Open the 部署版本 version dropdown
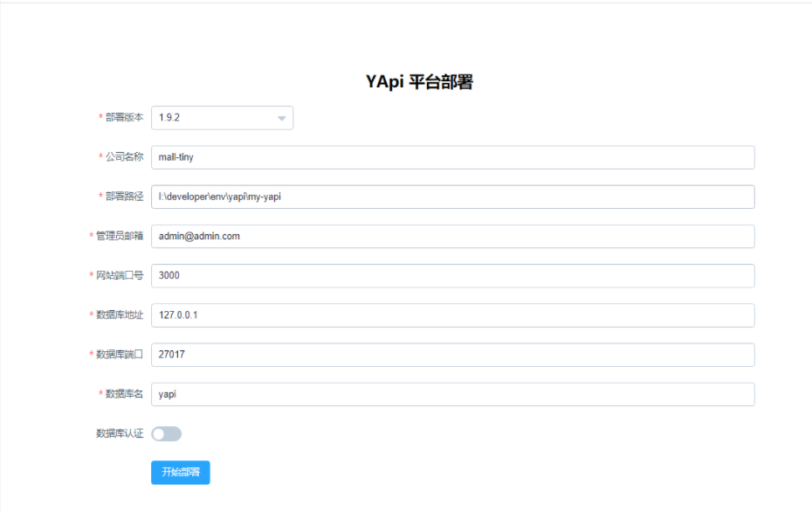The width and height of the screenshot is (812, 512). point(222,118)
